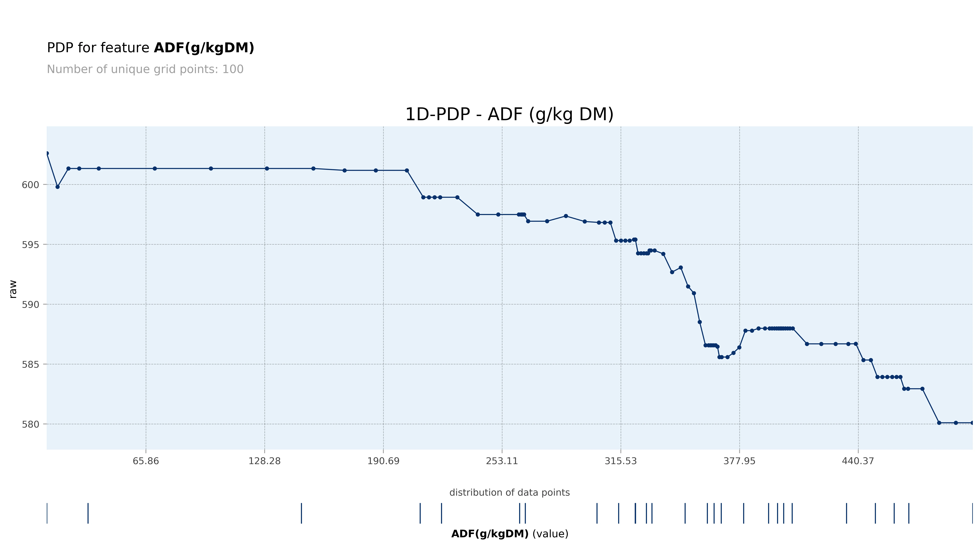This screenshot has width=980, height=547.
Task: Click the second rug mark from the left
Action: 88,513
